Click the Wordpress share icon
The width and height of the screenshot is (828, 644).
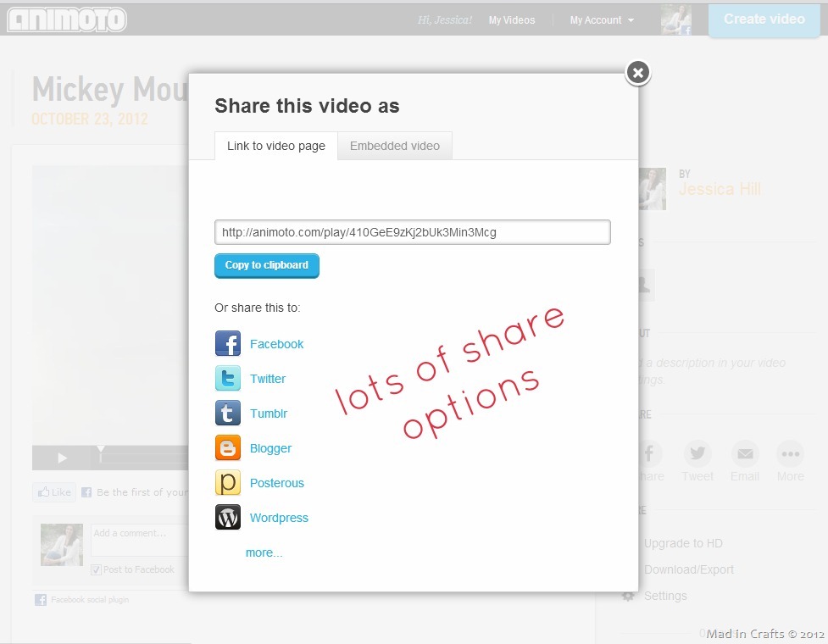pos(228,517)
